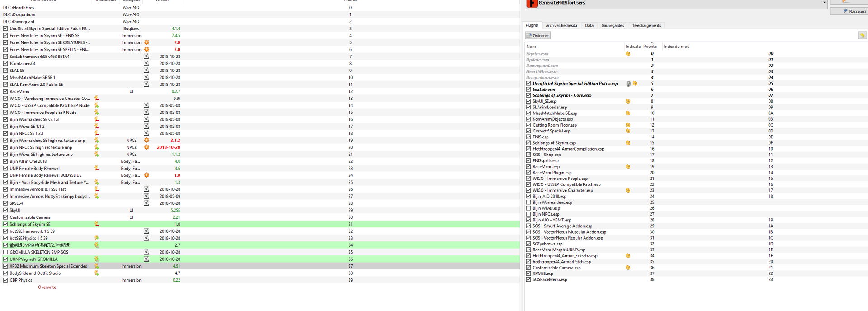Click conflict indicator on XP32 Maximum Skeleton row
This screenshot has height=311, width=868.
tap(97, 266)
